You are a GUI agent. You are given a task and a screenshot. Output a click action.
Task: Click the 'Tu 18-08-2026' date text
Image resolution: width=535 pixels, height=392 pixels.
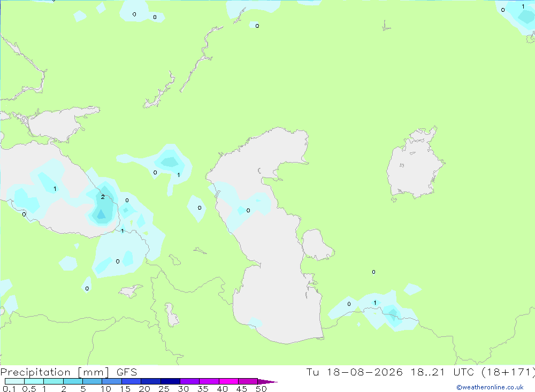(354, 372)
